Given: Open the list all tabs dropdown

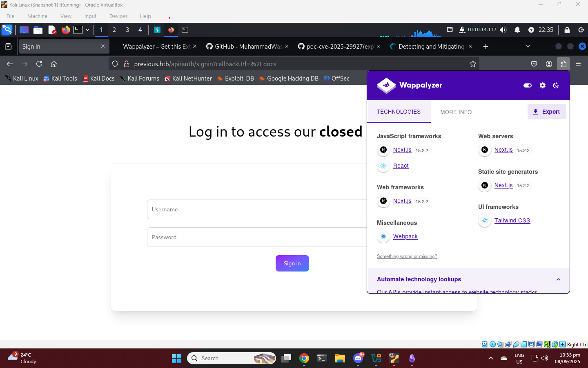Looking at the screenshot, I should coord(528,46).
